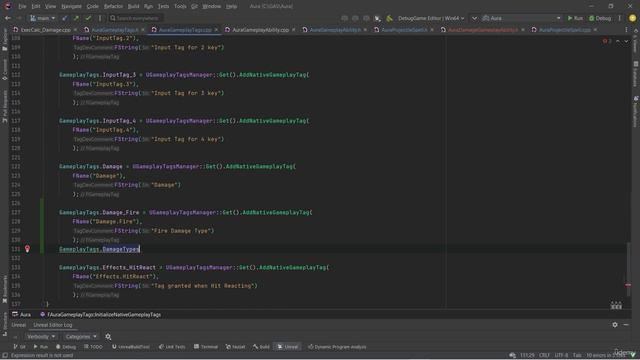Click the Git update project arrow icon

64,18
